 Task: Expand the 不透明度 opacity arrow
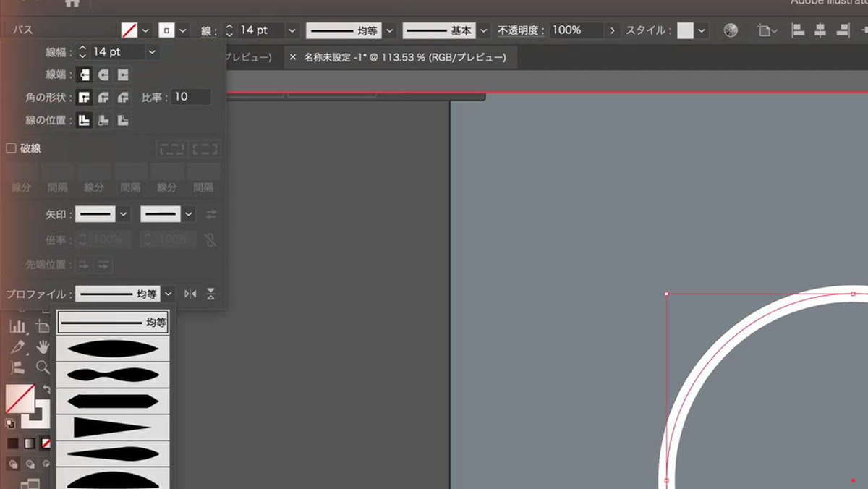(x=613, y=30)
